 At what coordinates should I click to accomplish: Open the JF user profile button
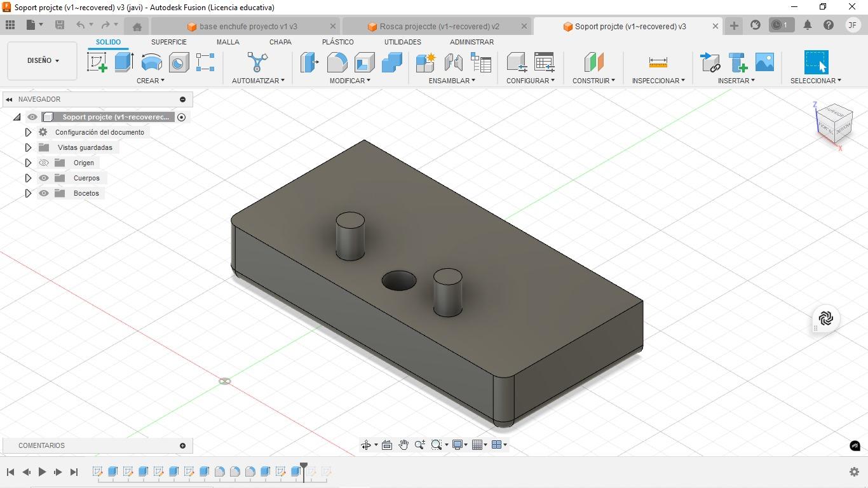(x=852, y=25)
